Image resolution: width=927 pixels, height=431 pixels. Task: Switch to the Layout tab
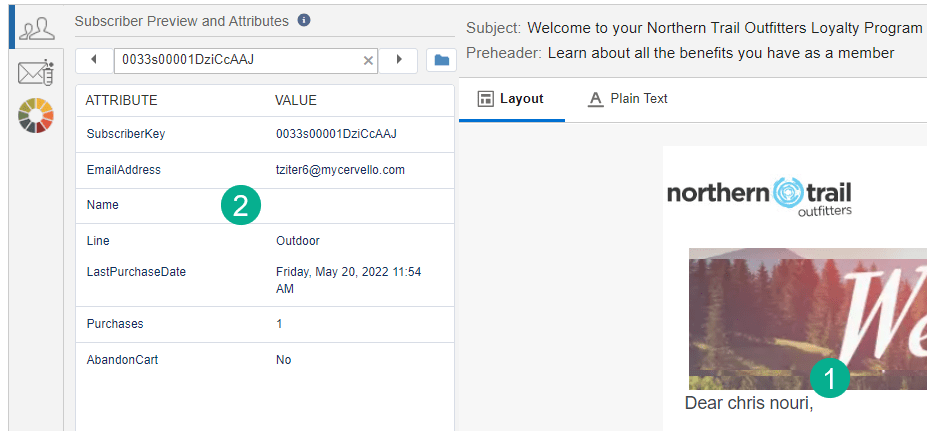click(x=511, y=99)
